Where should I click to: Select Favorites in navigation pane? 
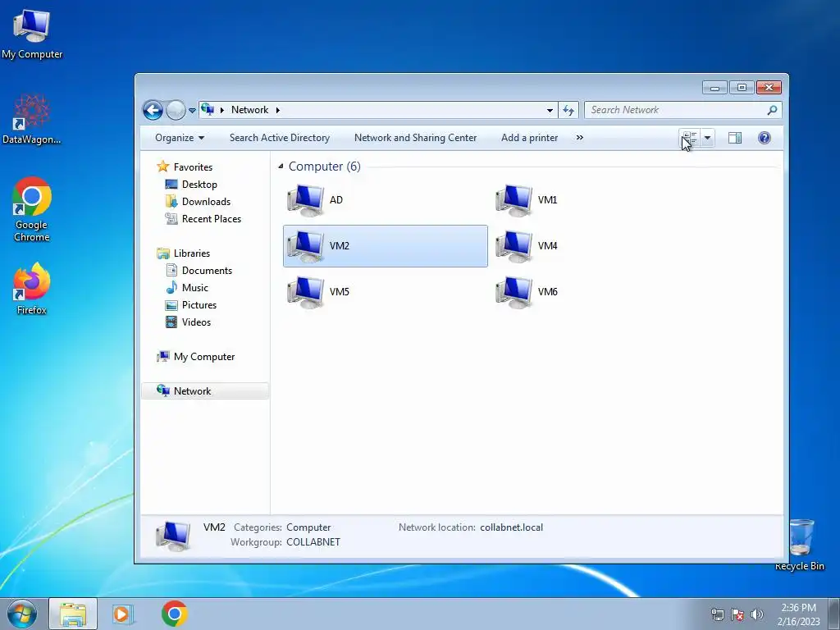pos(193,167)
